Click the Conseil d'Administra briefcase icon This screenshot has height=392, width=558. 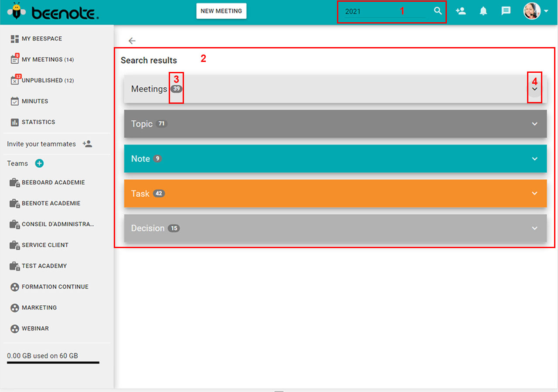point(15,224)
